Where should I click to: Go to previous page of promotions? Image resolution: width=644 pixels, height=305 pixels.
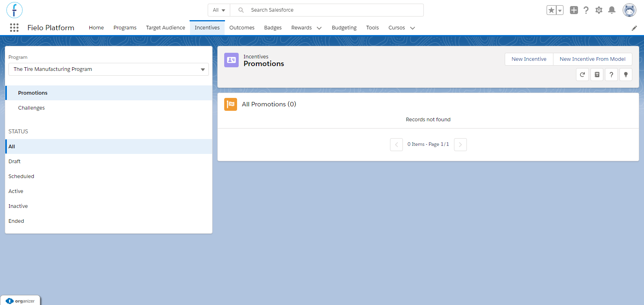click(x=396, y=145)
